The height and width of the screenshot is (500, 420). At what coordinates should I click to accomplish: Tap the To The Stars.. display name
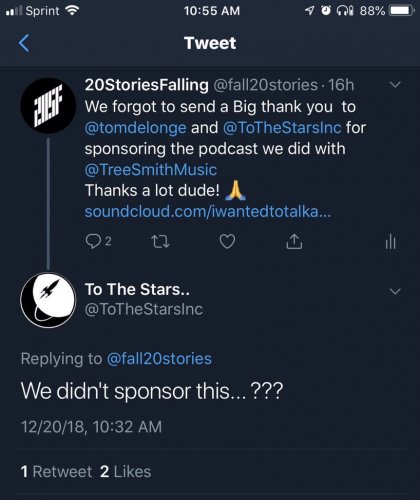click(x=137, y=289)
